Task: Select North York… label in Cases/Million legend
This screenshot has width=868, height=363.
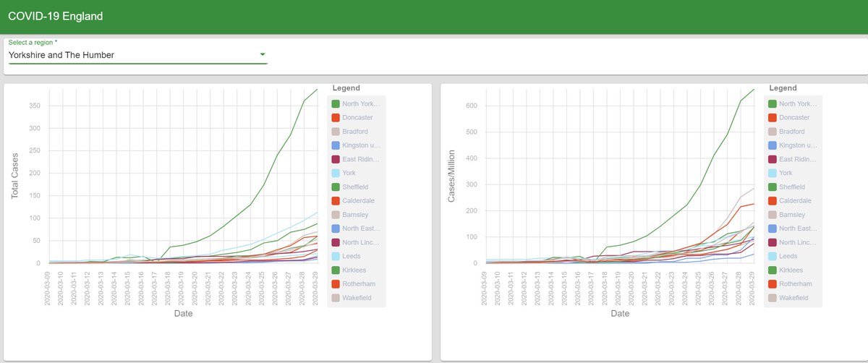Action: (799, 103)
